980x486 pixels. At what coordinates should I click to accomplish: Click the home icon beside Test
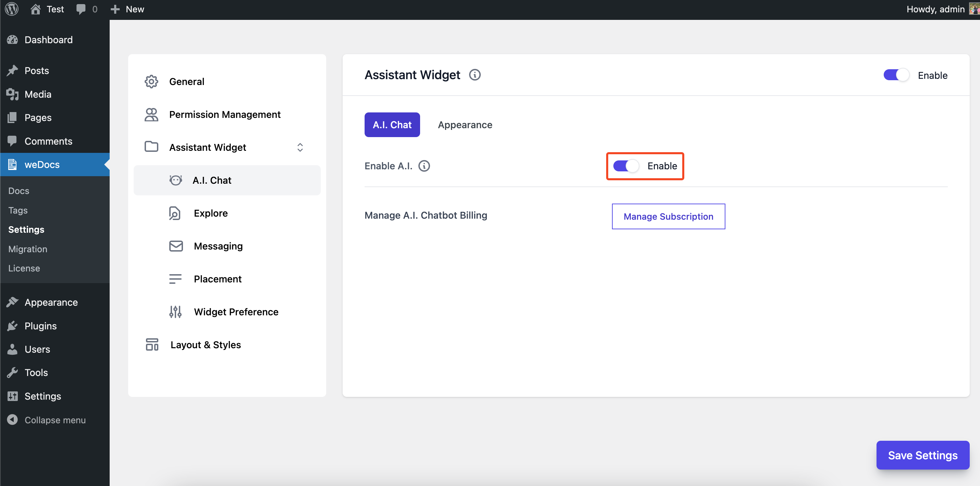tap(35, 9)
